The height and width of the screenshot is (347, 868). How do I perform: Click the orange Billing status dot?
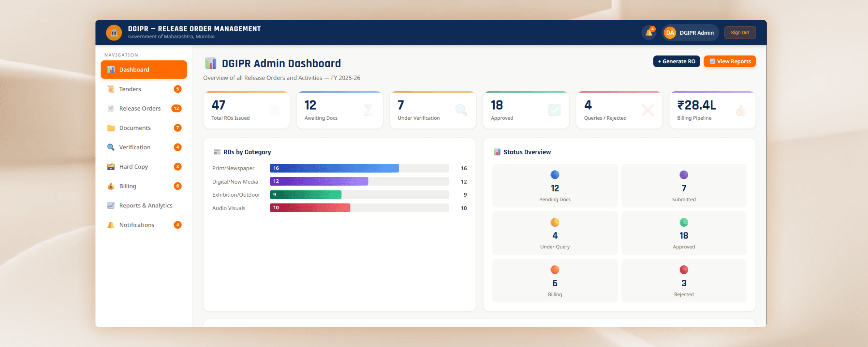[555, 270]
